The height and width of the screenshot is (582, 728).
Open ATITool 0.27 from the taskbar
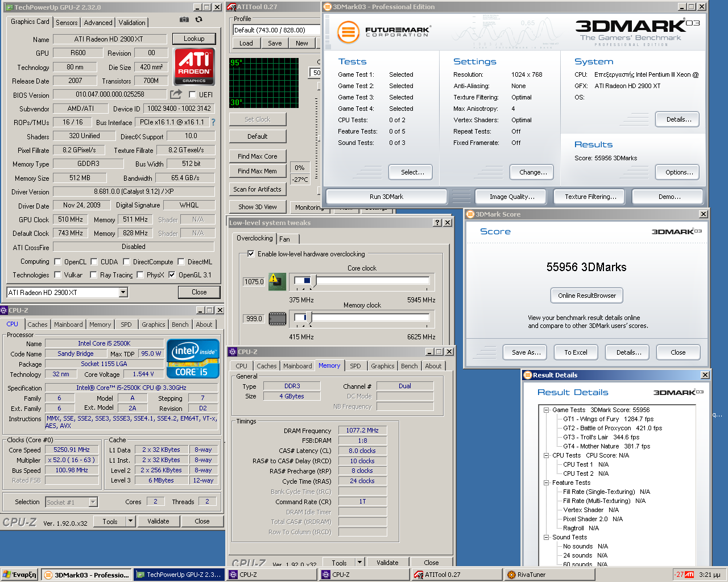click(x=457, y=575)
